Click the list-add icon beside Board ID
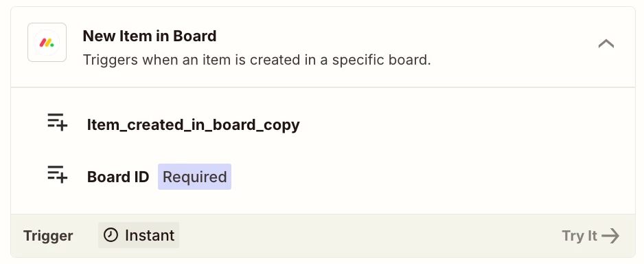 tap(58, 175)
